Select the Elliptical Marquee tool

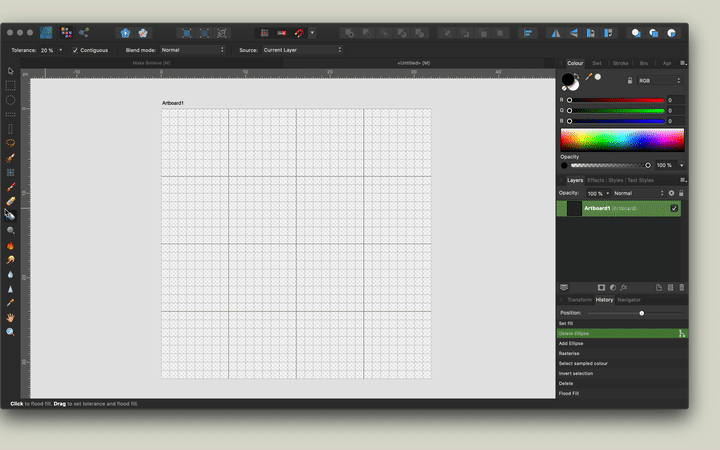(10, 100)
